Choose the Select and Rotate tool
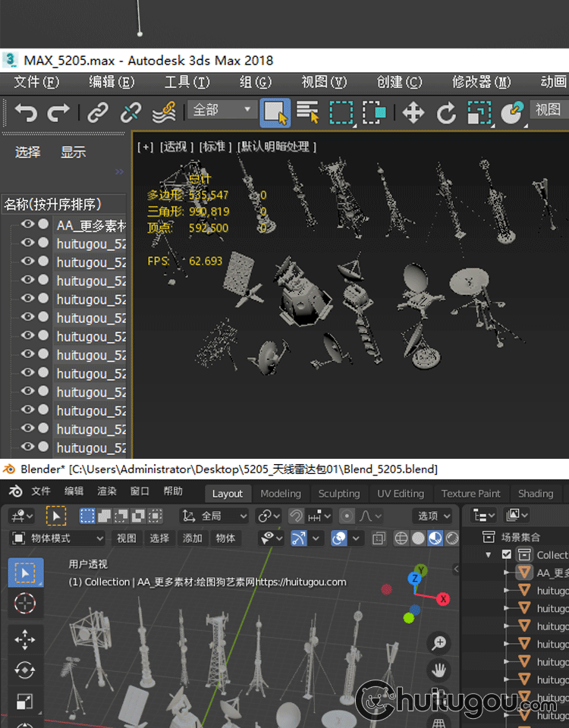Screen dimensions: 569x728 [x=446, y=113]
